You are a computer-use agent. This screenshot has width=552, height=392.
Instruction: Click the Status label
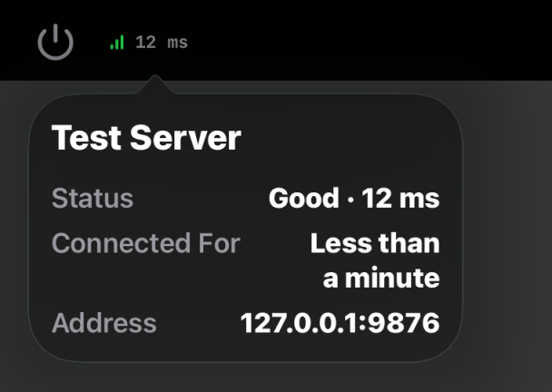pos(93,198)
